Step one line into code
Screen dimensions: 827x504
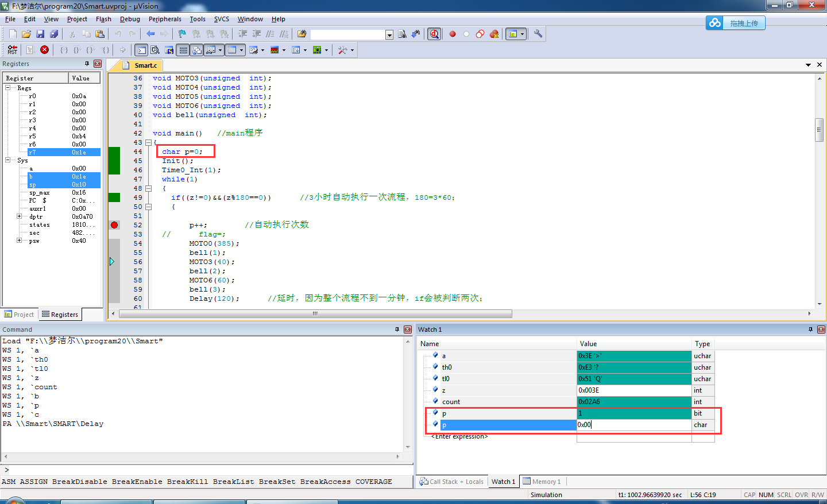click(64, 51)
